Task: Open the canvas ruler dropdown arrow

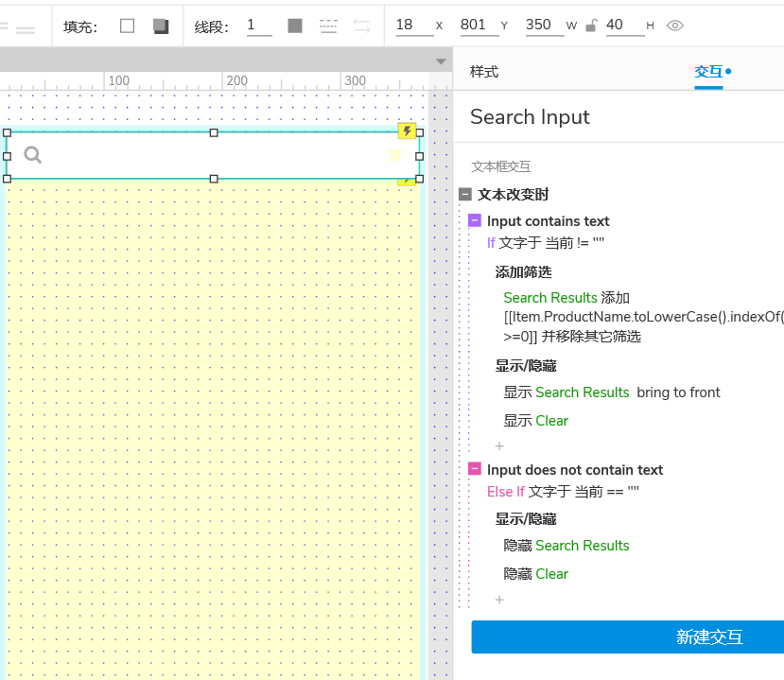Action: pos(441,61)
